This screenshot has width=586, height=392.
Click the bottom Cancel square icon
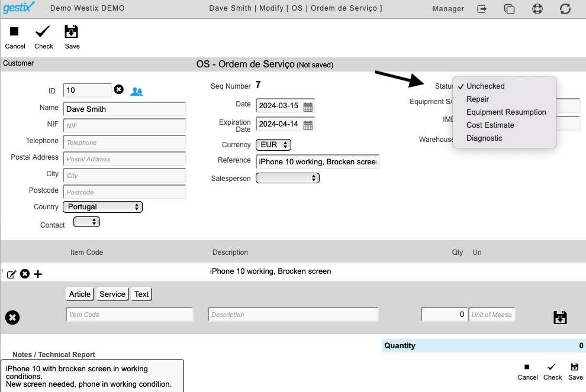(x=527, y=367)
